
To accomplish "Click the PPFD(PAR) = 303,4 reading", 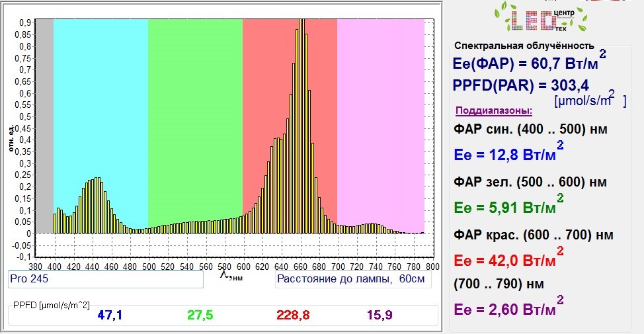I will point(521,85).
